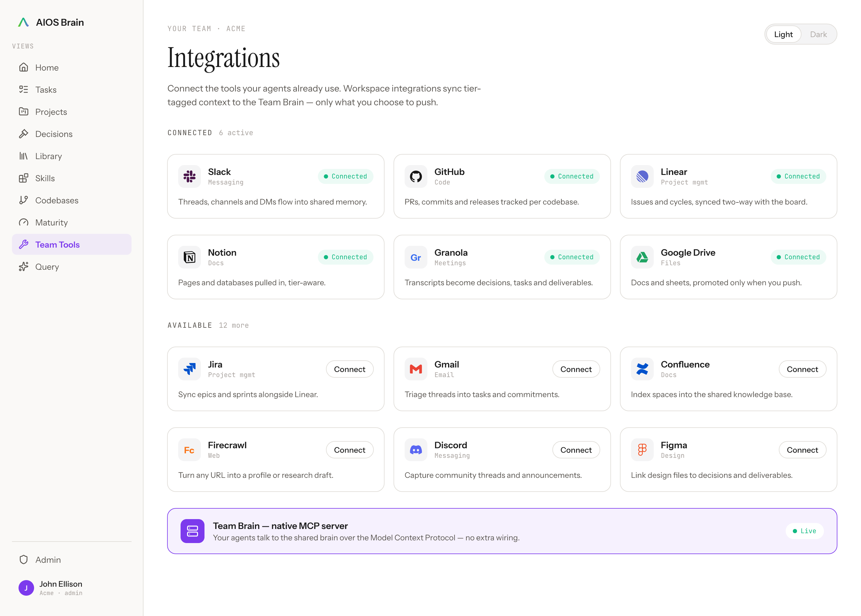This screenshot has width=861, height=616.
Task: Click Granola's Connected status badge
Action: (x=572, y=257)
